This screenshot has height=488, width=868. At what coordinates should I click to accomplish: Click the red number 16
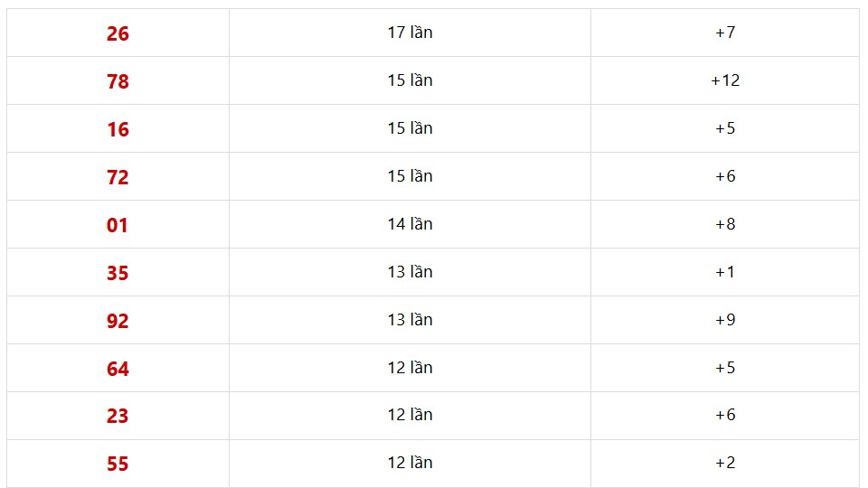tap(118, 129)
